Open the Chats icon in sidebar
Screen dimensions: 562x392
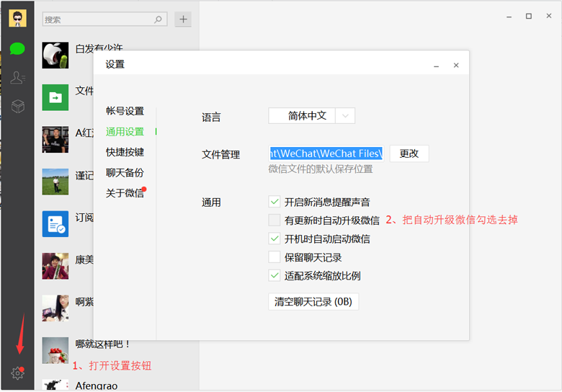pyautogui.click(x=17, y=49)
